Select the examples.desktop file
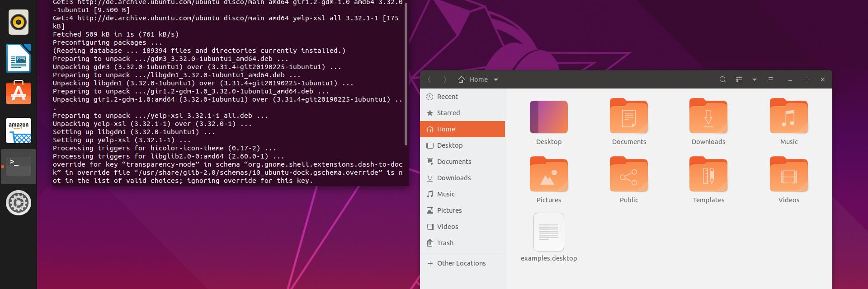 pyautogui.click(x=549, y=232)
